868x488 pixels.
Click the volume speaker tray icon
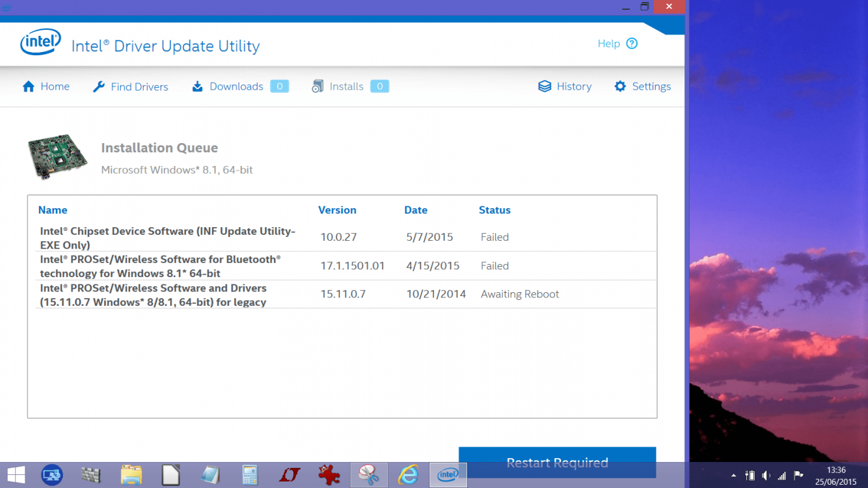tap(766, 476)
